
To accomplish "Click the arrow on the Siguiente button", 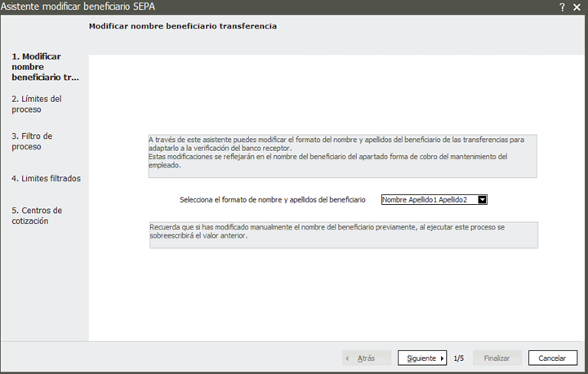I will [x=442, y=358].
